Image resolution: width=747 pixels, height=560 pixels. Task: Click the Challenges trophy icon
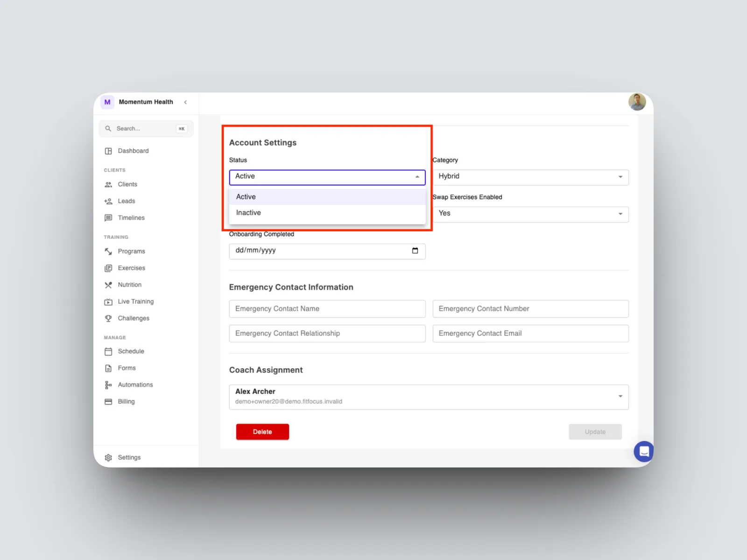click(108, 318)
